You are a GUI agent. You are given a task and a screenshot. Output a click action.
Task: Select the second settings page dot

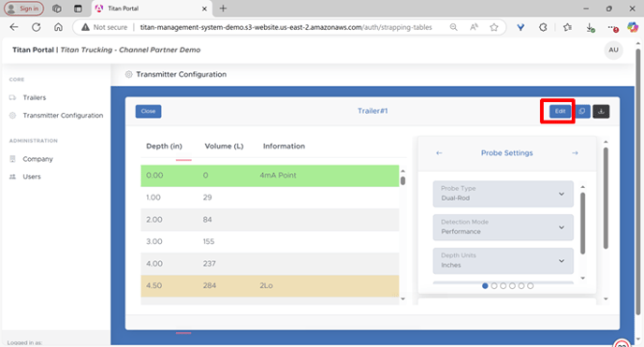(494, 286)
